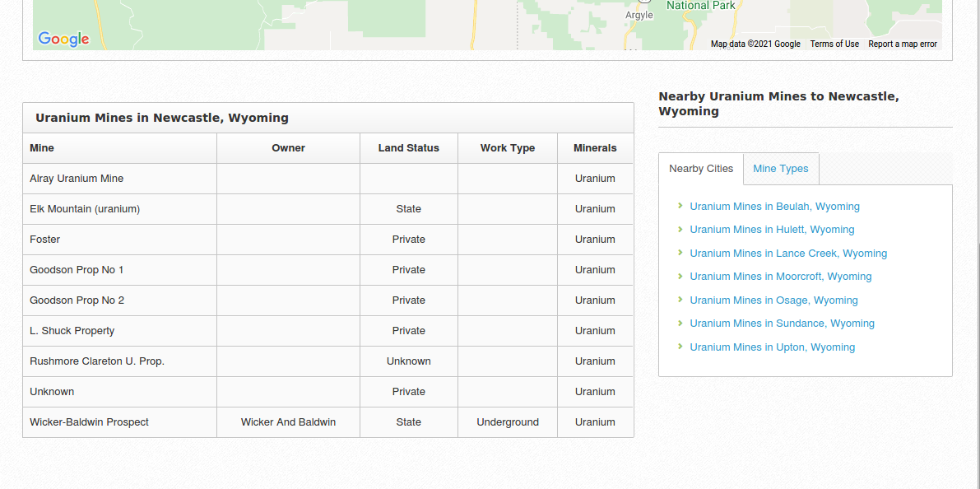The width and height of the screenshot is (980, 489).
Task: Click Unknown land status for Rushmore Clareton
Action: pos(409,361)
